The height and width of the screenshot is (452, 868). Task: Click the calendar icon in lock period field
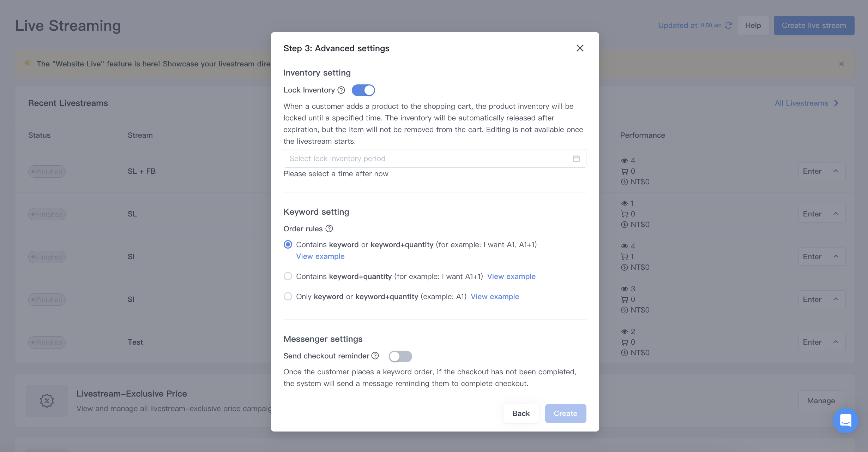(x=576, y=158)
